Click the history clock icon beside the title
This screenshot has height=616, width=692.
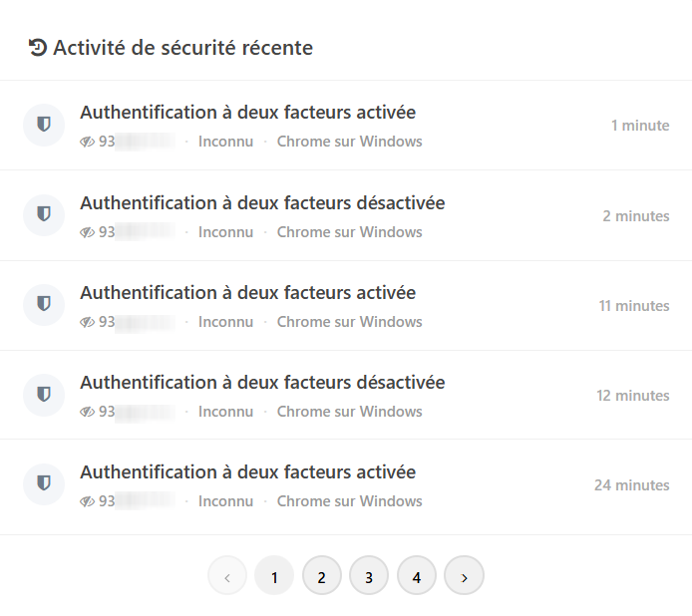pos(38,48)
